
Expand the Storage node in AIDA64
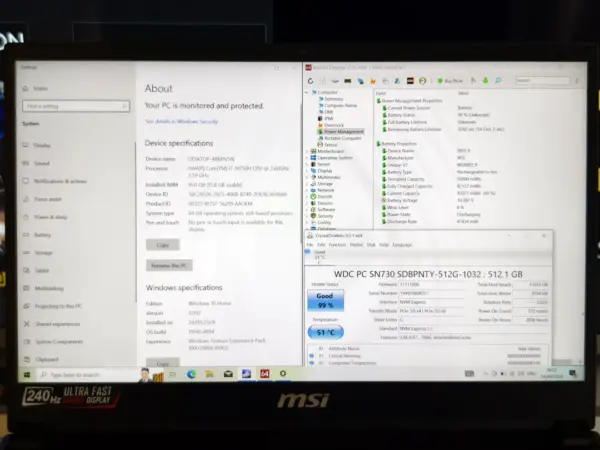pos(307,184)
